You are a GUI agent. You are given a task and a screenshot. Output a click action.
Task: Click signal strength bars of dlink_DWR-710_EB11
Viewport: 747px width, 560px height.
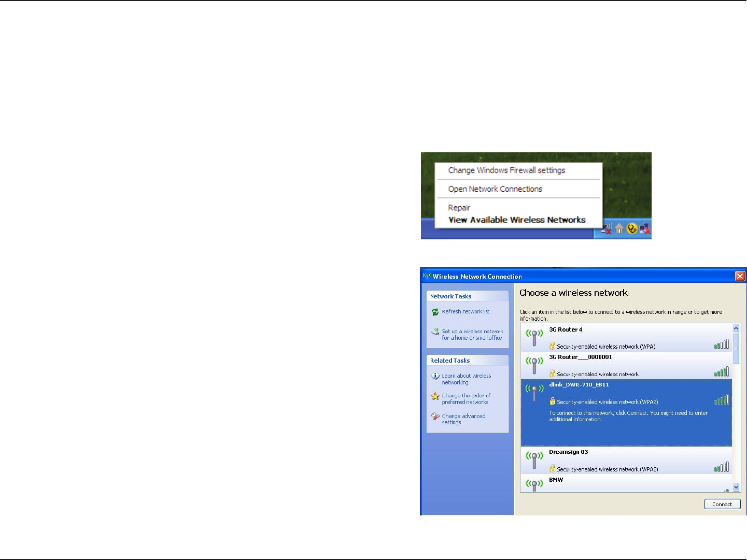click(x=722, y=399)
